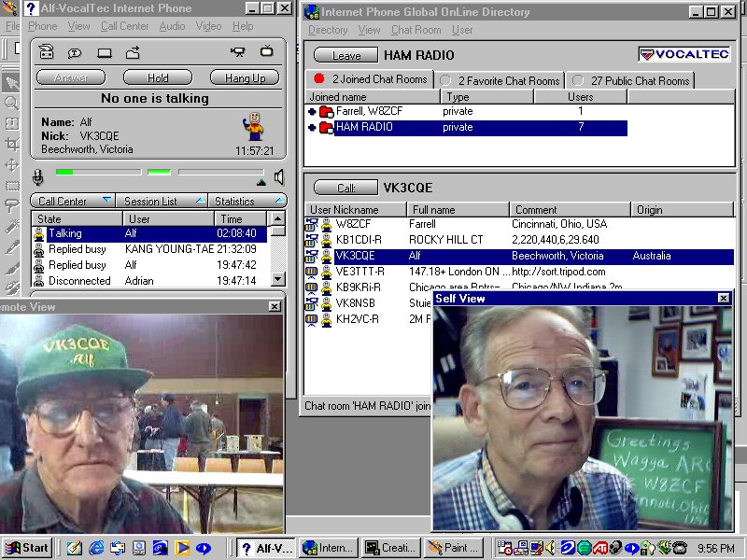Click the waving animated assistant character
This screenshot has height=560, width=747.
253,126
